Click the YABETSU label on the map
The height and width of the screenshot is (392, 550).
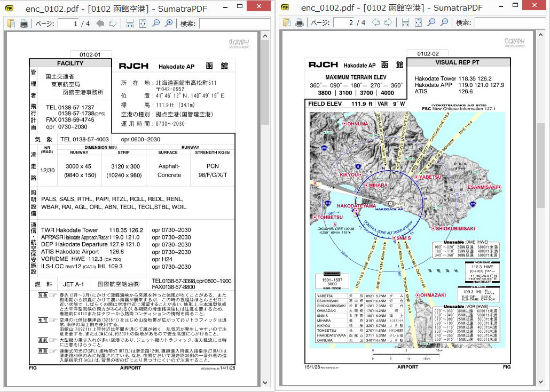coord(430,177)
